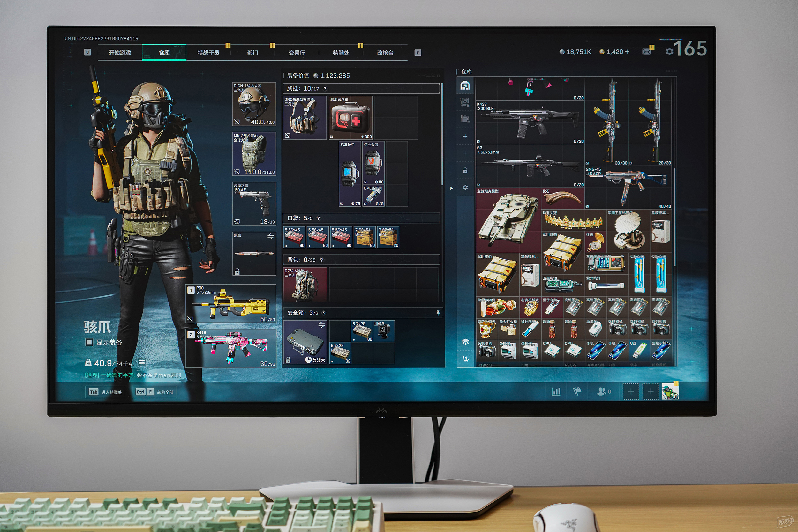The height and width of the screenshot is (532, 798).
Task: Select the 化石 fossil claw item
Action: (x=563, y=198)
